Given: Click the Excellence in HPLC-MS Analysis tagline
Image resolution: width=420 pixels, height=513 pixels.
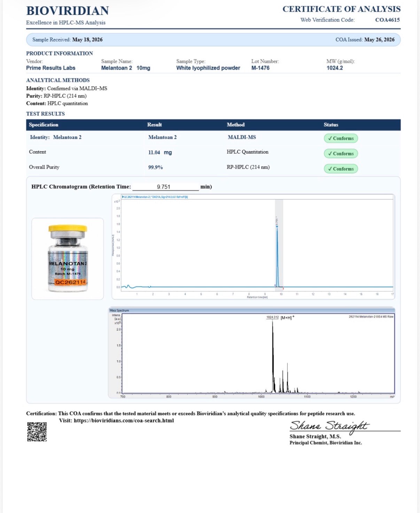Looking at the screenshot, I should pyautogui.click(x=66, y=23).
